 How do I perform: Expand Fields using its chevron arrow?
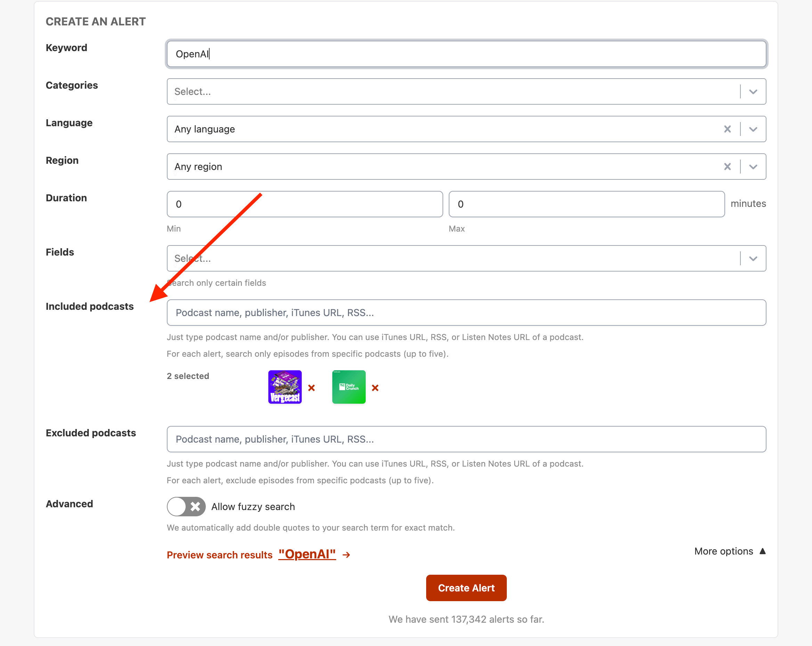[x=753, y=258]
